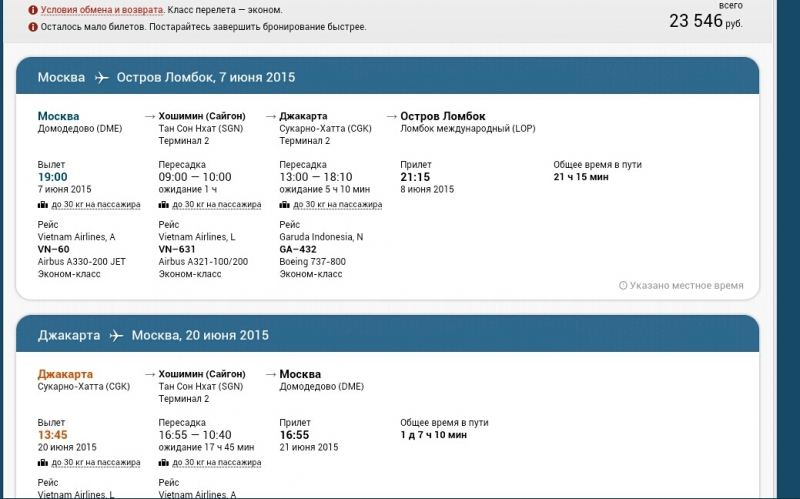Screen dimensions: 800x499
Task: Click the airplane icon in Москва–Остров Ломбок header
Action: coord(101,78)
